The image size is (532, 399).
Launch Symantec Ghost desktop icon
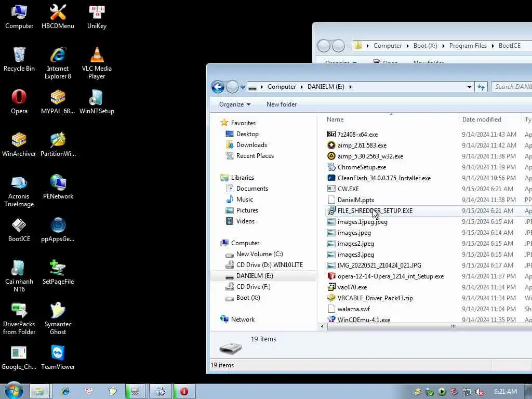tap(58, 319)
